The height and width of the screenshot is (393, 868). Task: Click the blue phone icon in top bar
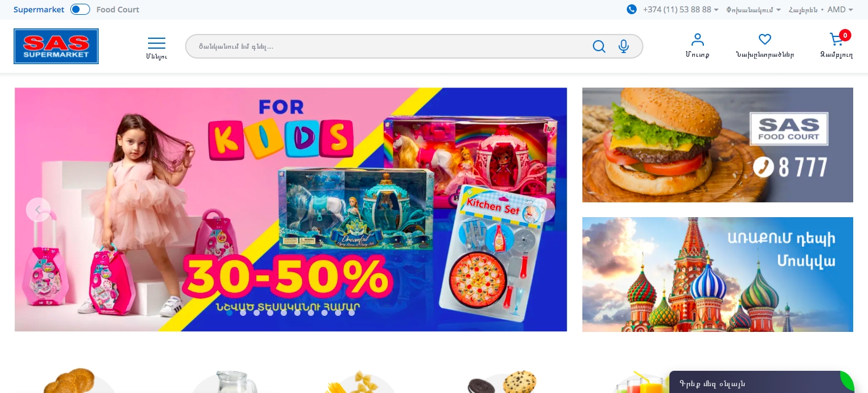coord(632,9)
